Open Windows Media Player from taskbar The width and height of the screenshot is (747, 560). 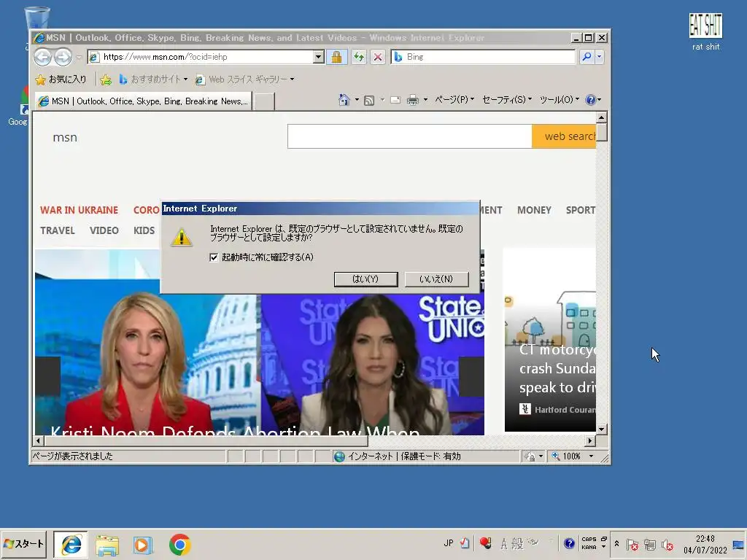coord(142,545)
